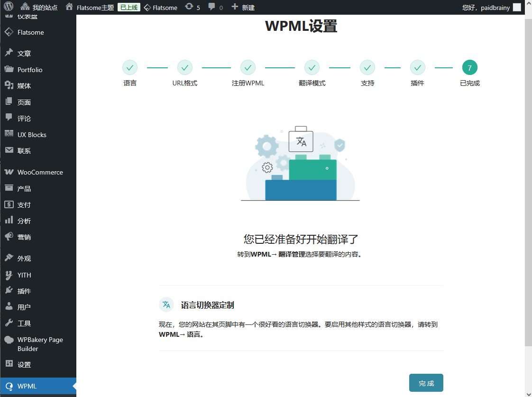This screenshot has height=397, width=532.
Task: Click the 产品 archive box icon
Action: point(9,188)
